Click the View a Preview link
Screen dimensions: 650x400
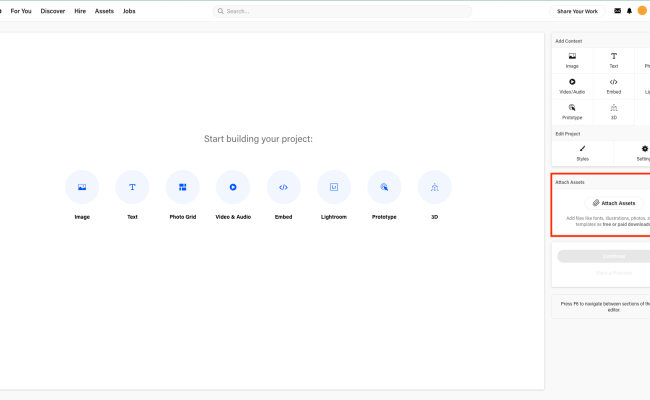coord(614,273)
